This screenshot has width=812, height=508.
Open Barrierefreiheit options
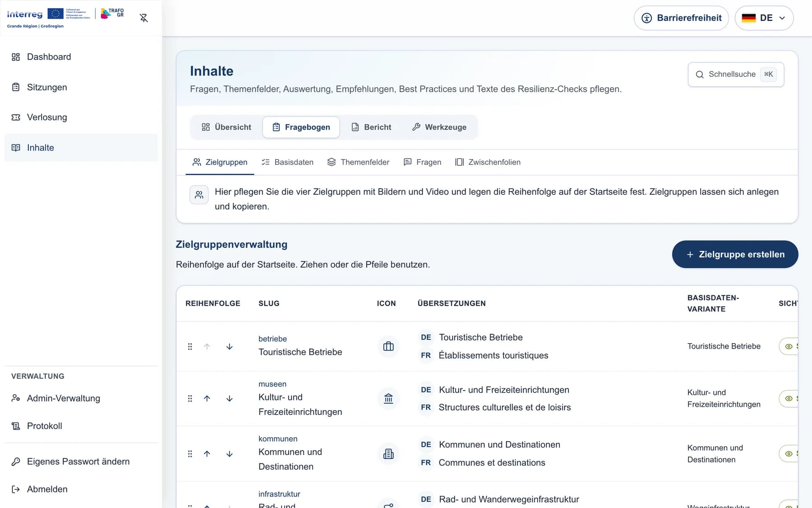click(681, 18)
